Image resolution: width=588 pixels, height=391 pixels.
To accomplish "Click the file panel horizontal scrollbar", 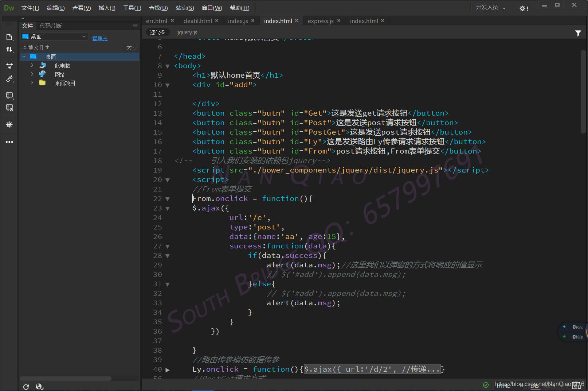I will (66, 379).
